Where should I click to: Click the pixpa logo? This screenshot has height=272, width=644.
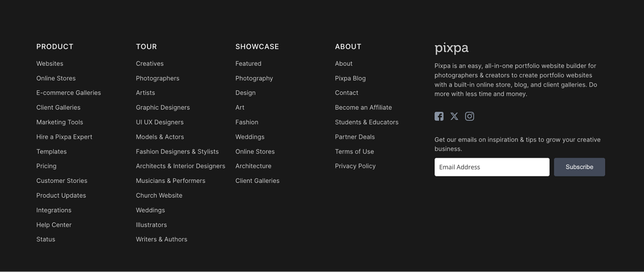451,48
